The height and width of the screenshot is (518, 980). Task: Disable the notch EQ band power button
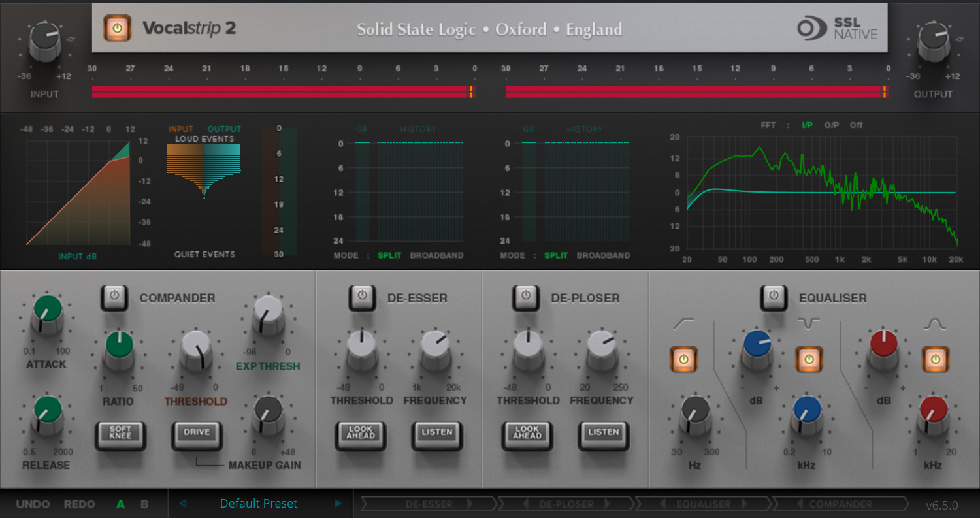click(x=809, y=359)
